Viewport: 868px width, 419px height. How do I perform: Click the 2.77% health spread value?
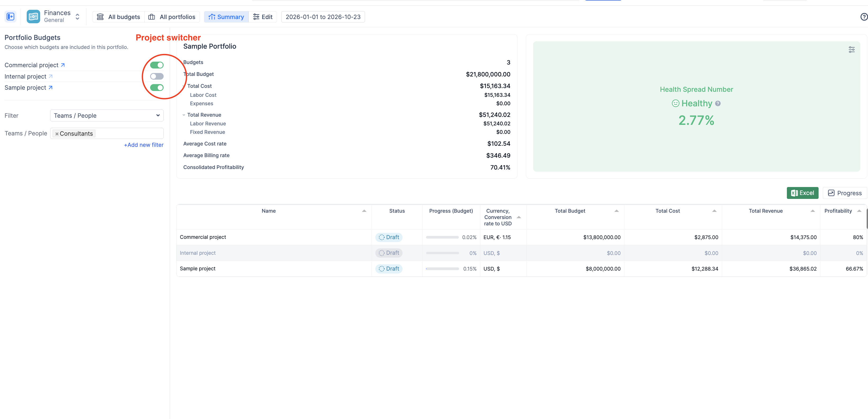696,120
